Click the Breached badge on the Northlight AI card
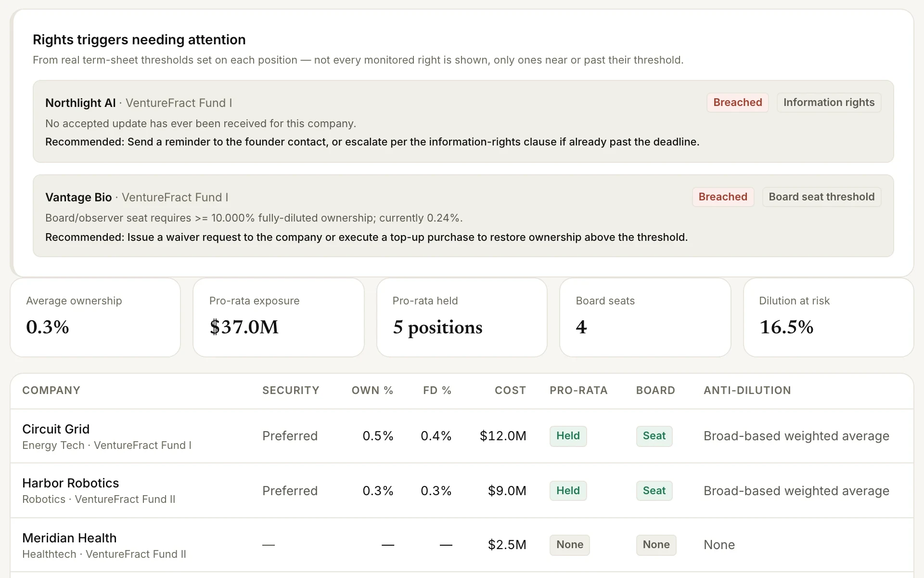This screenshot has height=578, width=924. pyautogui.click(x=737, y=103)
